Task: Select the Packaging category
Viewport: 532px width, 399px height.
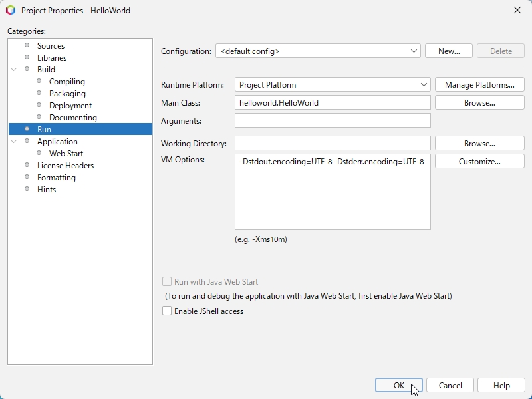Action: [66, 93]
